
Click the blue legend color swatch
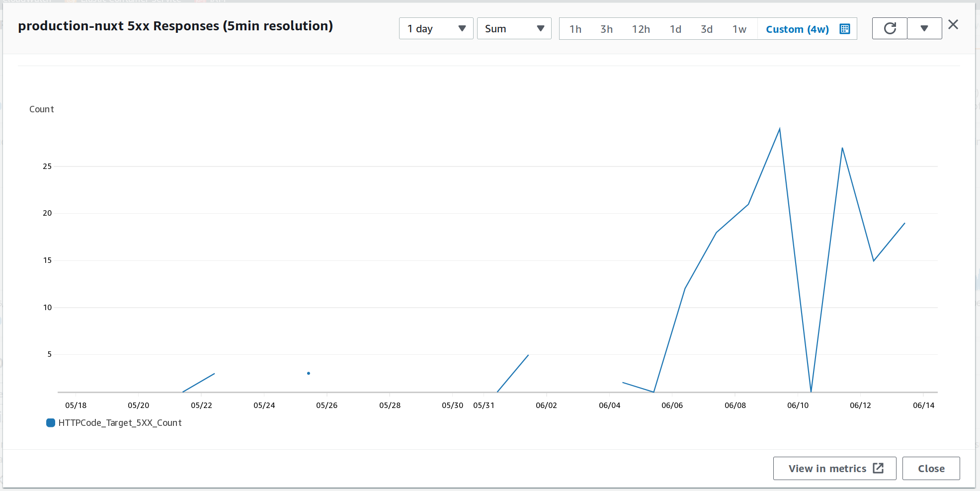pyautogui.click(x=50, y=423)
